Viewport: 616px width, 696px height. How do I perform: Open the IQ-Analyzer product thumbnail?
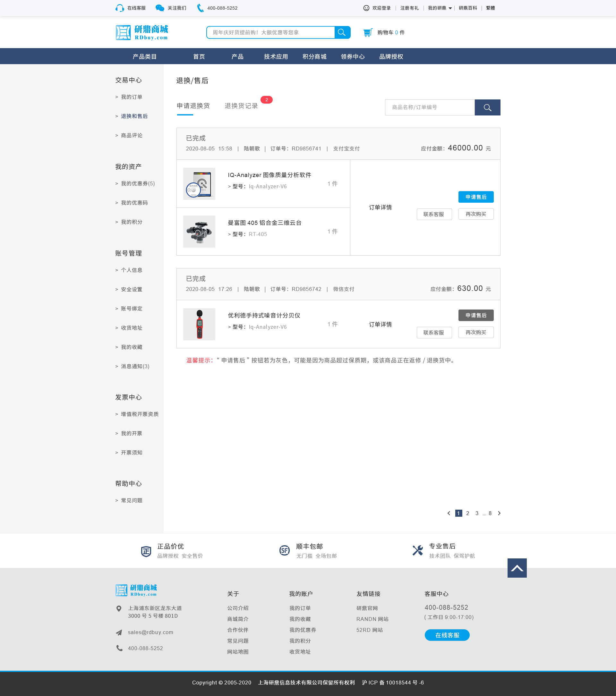199,184
